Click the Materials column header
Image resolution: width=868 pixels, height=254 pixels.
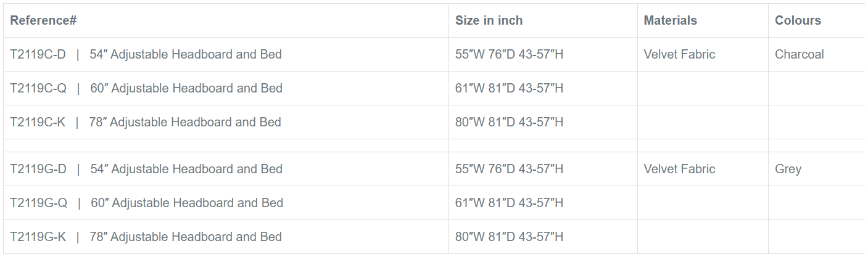point(670,20)
